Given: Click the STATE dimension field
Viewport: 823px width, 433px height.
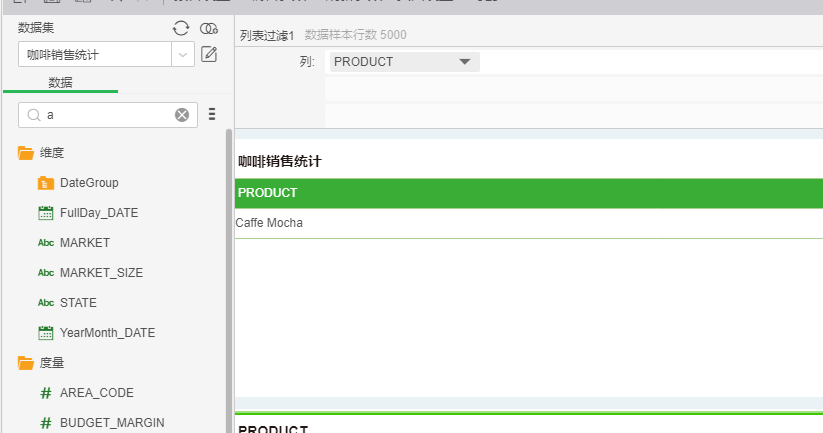Looking at the screenshot, I should coord(78,303).
